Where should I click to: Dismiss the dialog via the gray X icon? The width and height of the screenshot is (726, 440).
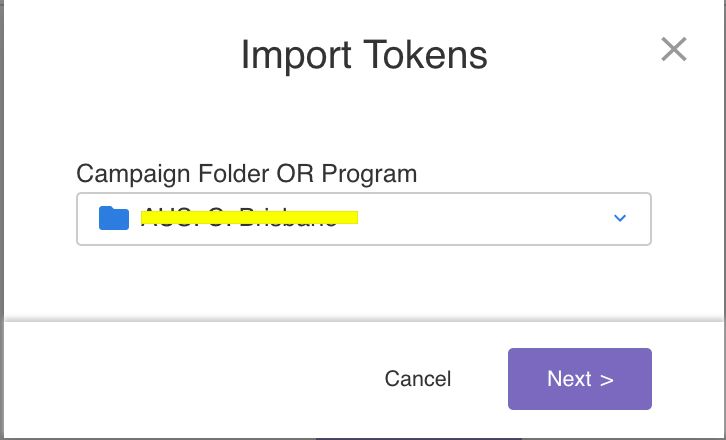674,49
